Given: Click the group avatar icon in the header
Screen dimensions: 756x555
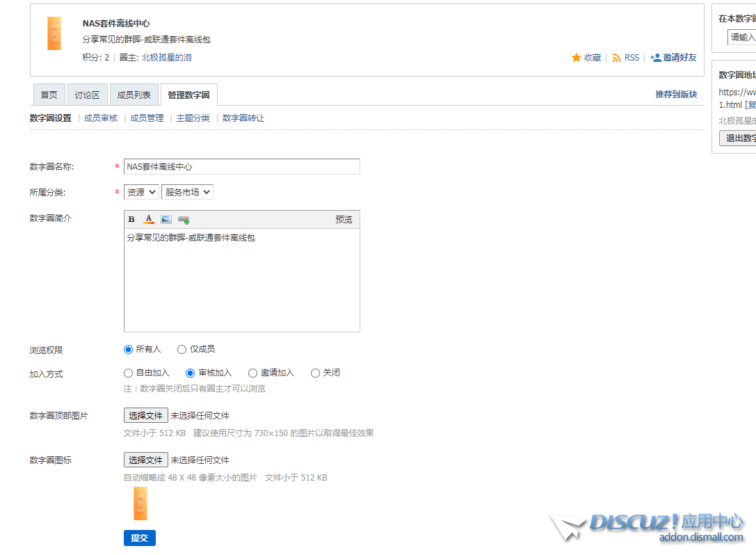Looking at the screenshot, I should tap(54, 33).
